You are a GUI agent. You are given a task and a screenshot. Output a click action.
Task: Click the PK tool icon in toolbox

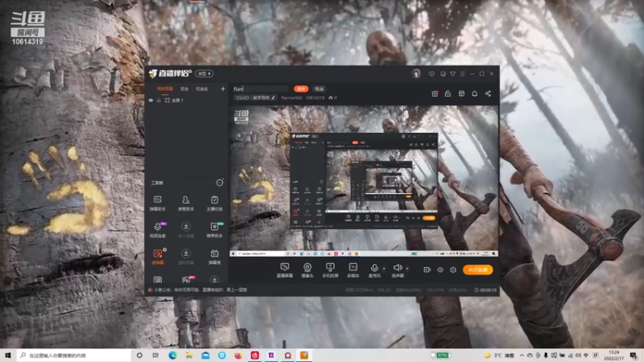[x=186, y=280]
